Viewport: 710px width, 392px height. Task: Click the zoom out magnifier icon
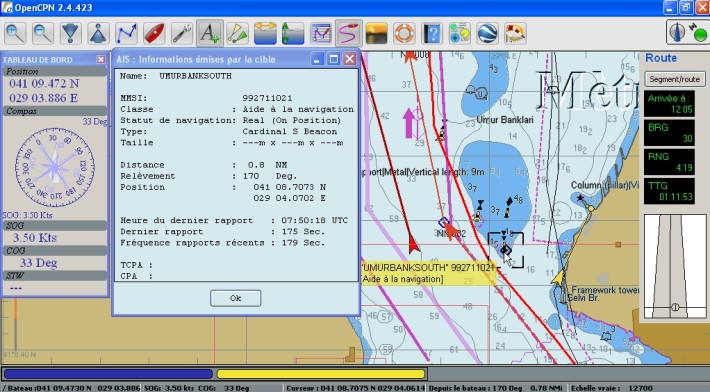(43, 33)
